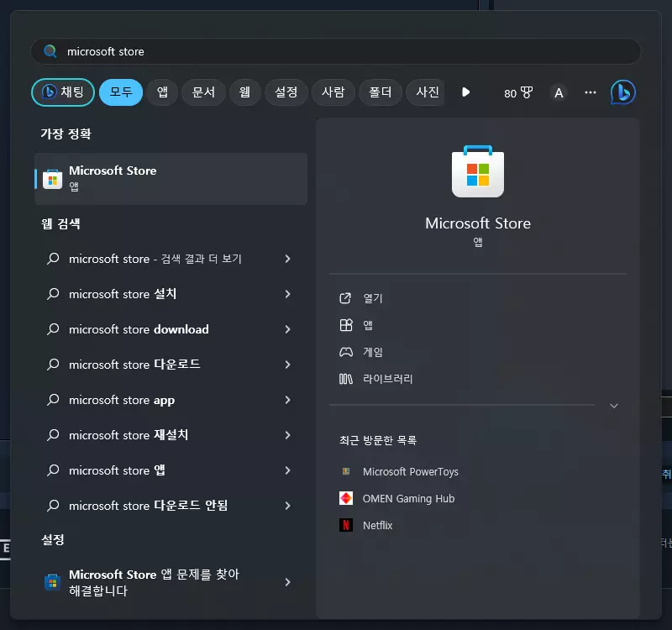672x630 pixels.
Task: Switch to the 설정 filter tab
Action: 286,92
